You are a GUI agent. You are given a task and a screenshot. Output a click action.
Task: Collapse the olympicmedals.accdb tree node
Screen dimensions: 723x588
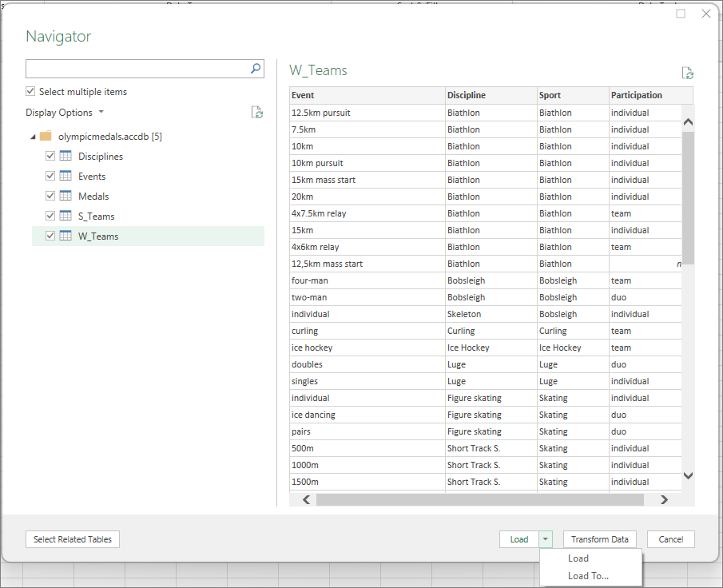tap(33, 137)
